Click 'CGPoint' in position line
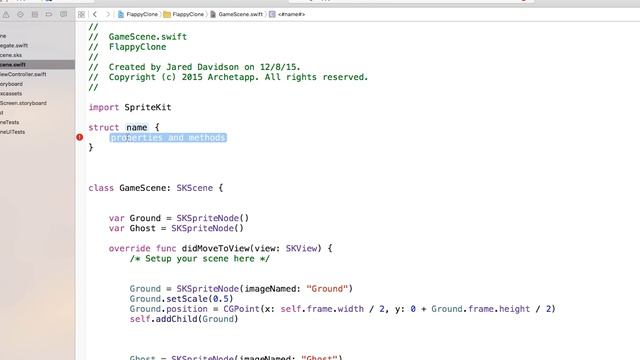Viewport: 640px width, 360px height. 241,309
